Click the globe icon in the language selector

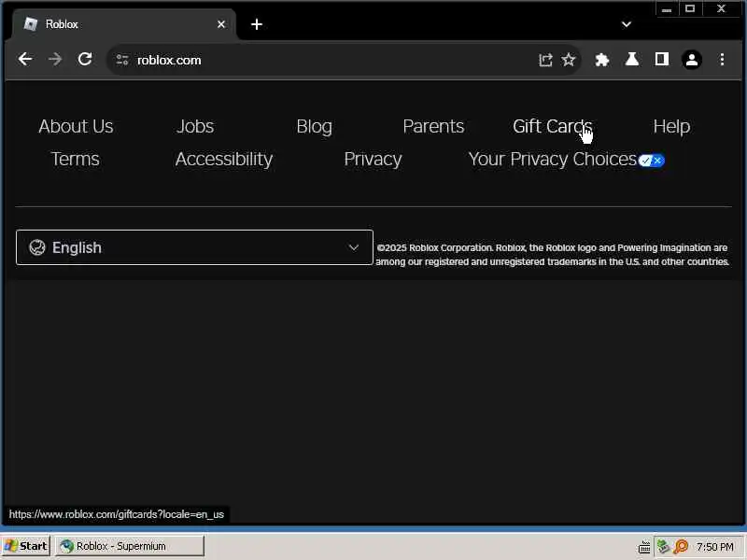tap(37, 247)
